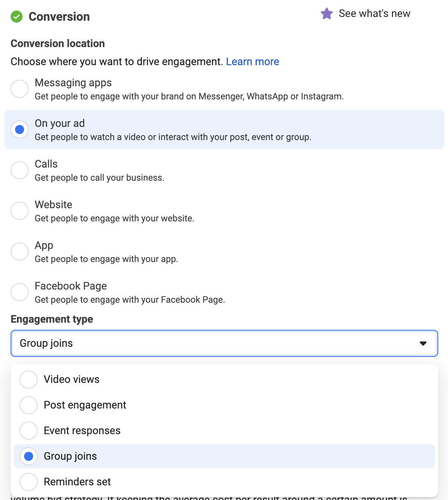Open the Learn more link
Viewport: 448px width, 500px height.
pyautogui.click(x=253, y=62)
